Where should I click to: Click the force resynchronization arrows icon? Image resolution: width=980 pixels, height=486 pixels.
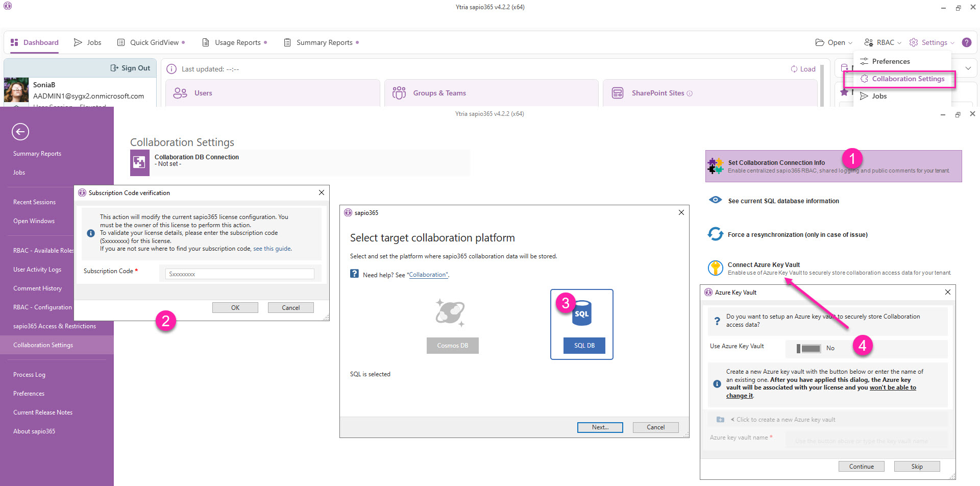(x=715, y=234)
